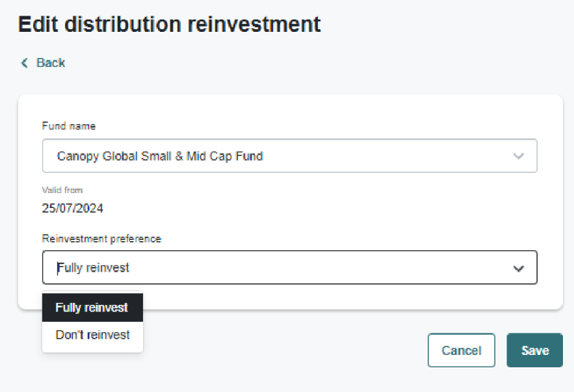
Task: Click the Edit distribution reinvestment heading
Action: point(170,25)
